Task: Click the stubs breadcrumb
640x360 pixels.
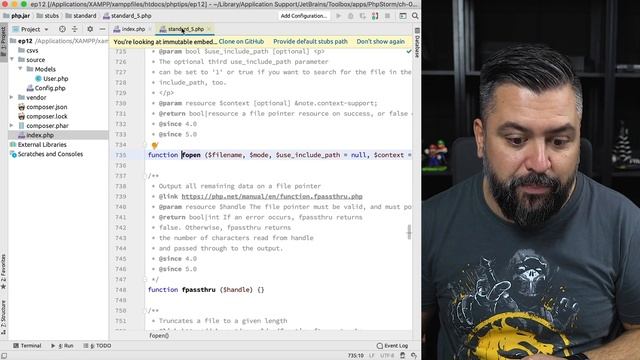Action: [x=47, y=16]
